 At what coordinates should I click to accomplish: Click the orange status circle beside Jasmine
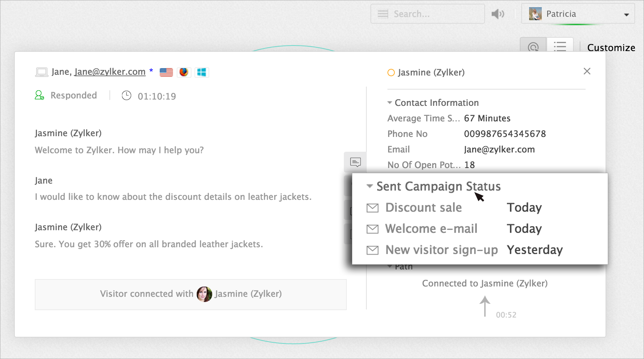[x=391, y=73]
